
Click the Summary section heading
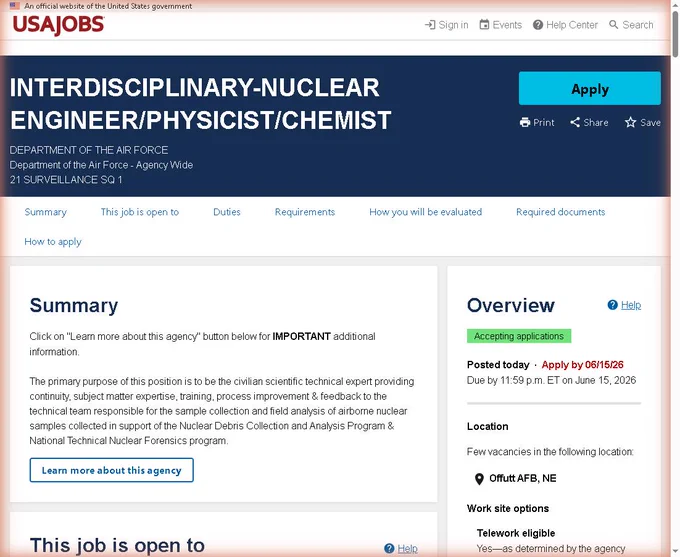tap(74, 305)
